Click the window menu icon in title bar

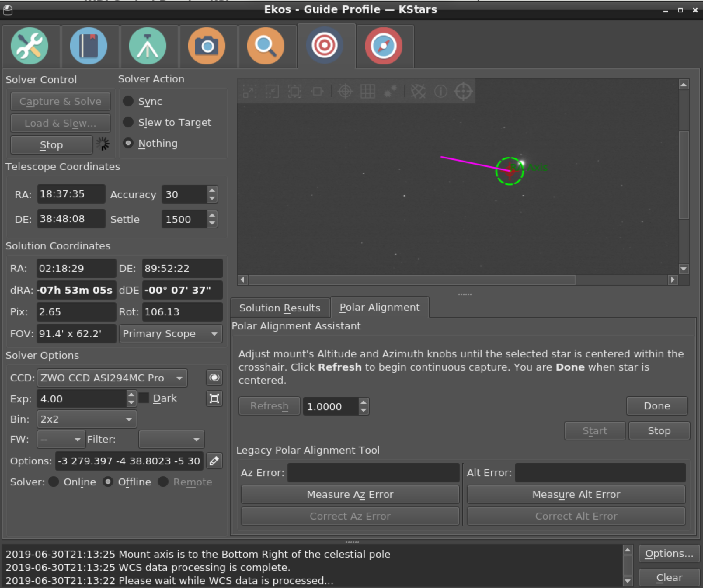(7, 10)
